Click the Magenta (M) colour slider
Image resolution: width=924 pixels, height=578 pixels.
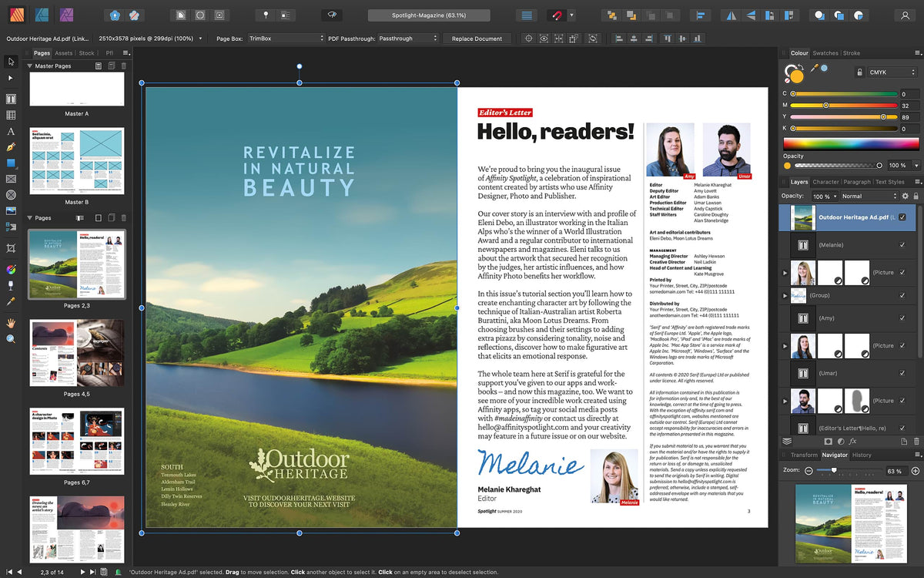(x=843, y=105)
